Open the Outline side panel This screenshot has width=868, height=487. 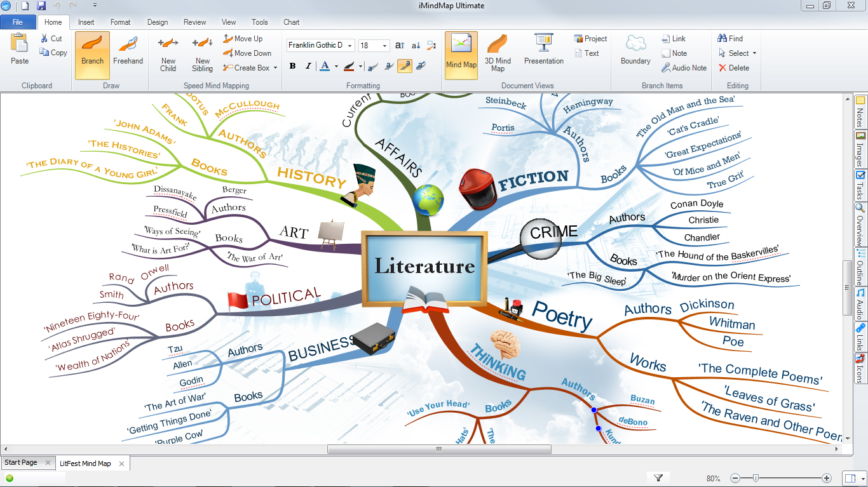(x=861, y=267)
